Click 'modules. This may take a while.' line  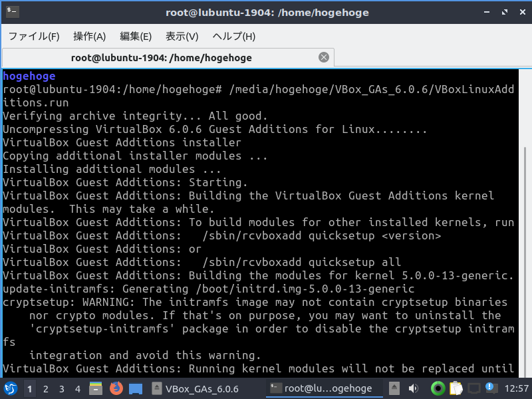108,209
